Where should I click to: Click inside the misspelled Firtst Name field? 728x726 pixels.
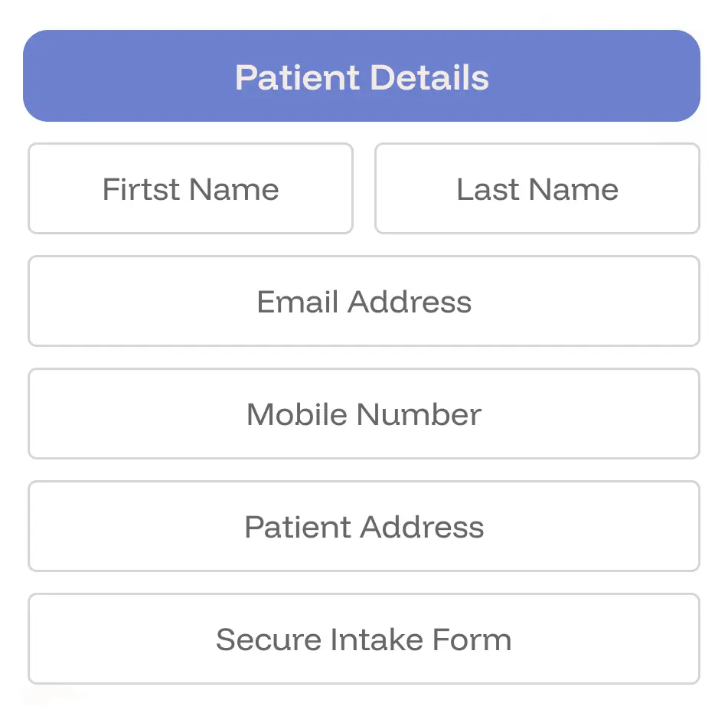pos(190,188)
